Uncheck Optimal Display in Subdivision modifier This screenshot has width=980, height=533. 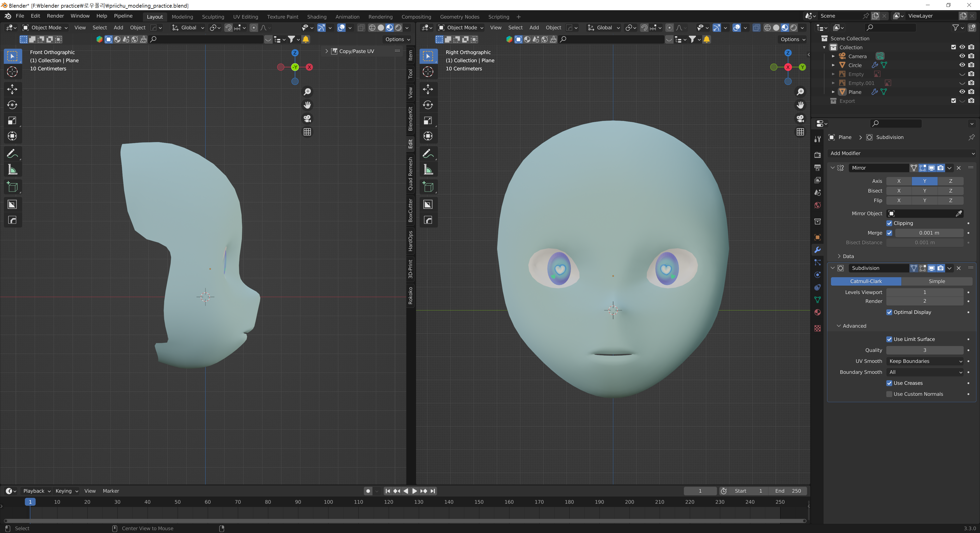[889, 312]
